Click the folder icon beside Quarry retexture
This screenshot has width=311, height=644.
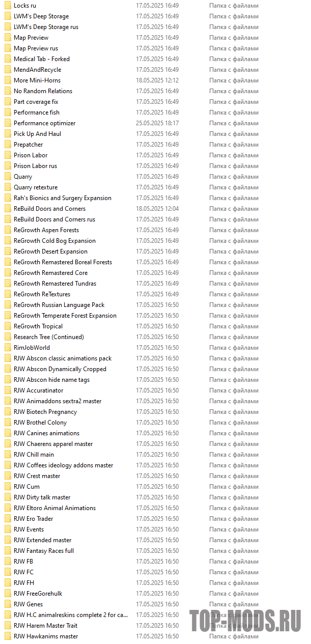tap(7, 187)
